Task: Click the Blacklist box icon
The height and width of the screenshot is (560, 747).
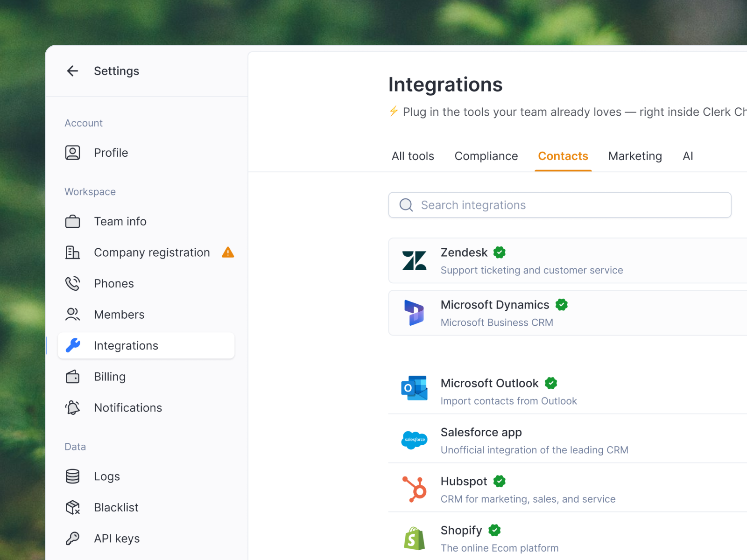Action: click(72, 507)
